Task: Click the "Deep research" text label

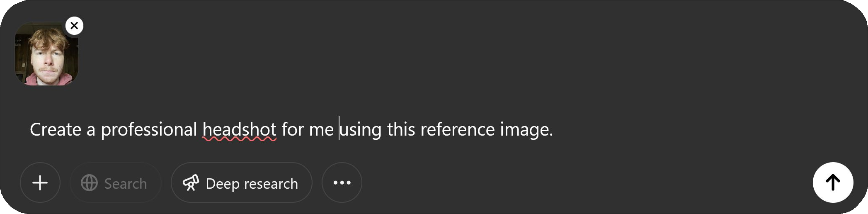Action: (252, 183)
